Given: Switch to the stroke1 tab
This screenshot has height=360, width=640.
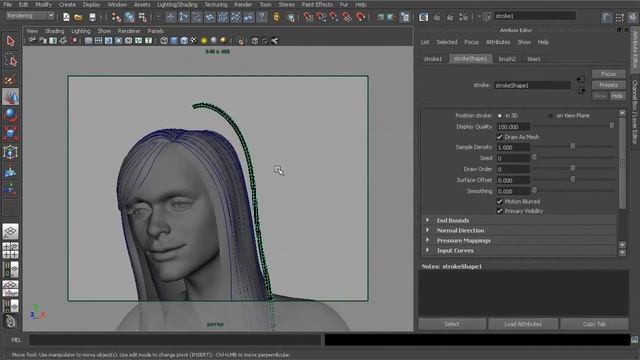Looking at the screenshot, I should point(433,59).
